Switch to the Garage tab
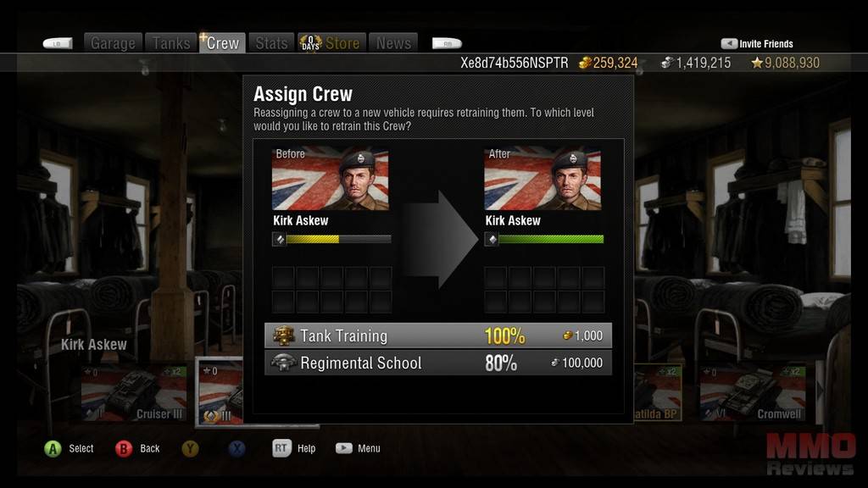This screenshot has width=868, height=488. [x=113, y=42]
